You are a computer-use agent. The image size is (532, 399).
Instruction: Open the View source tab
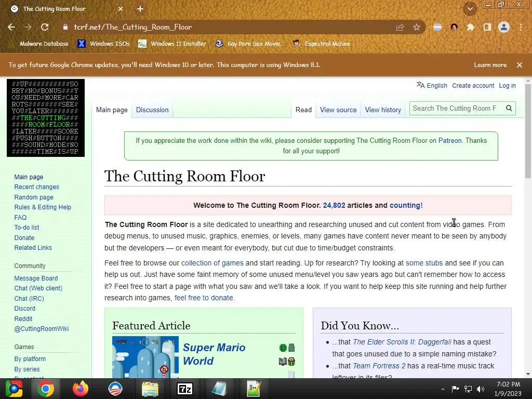[x=338, y=110]
